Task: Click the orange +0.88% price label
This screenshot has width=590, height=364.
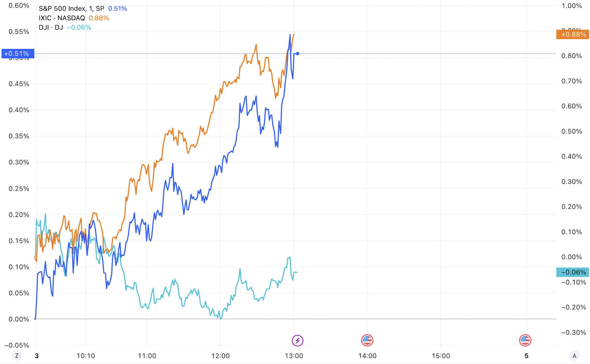Action: click(573, 34)
